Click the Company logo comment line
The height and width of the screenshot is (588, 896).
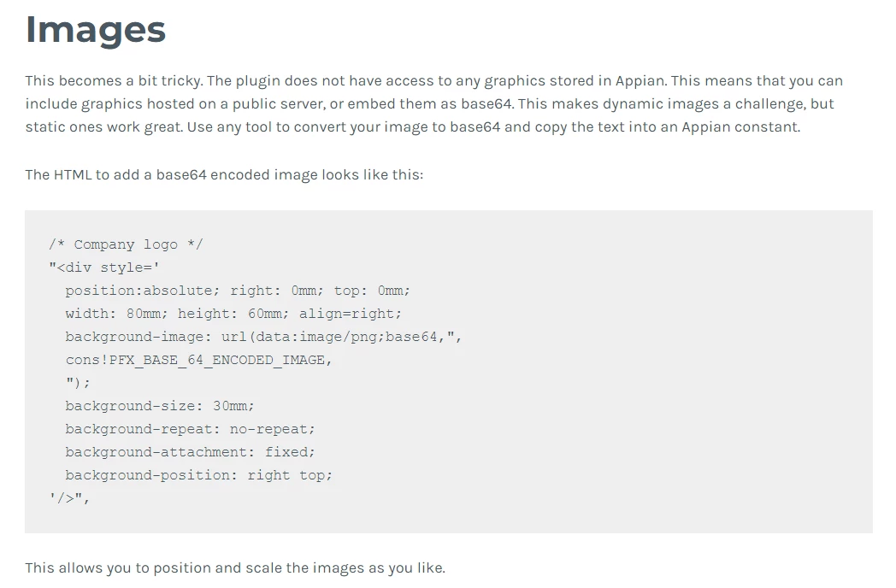click(126, 244)
